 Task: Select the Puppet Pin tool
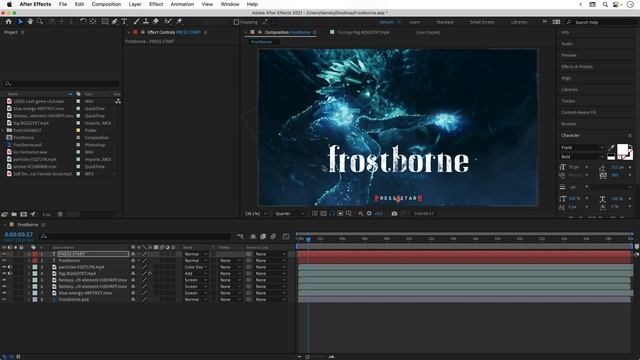(x=179, y=21)
